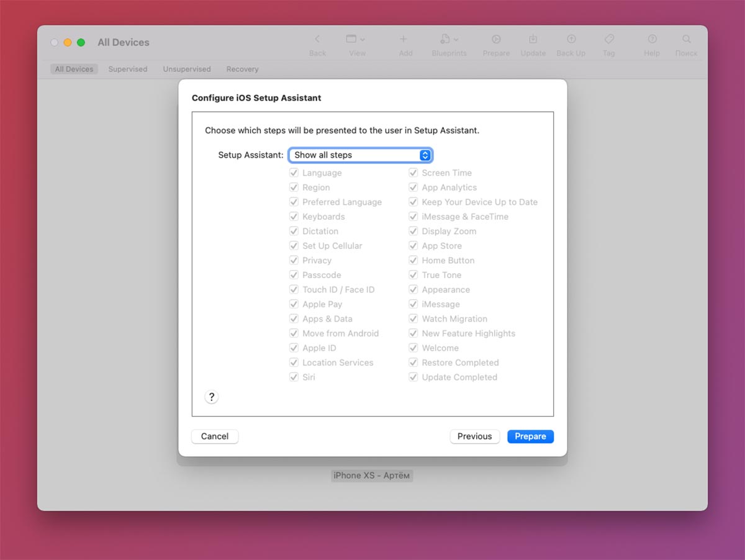This screenshot has width=745, height=560.
Task: Select the iPhone XS device label
Action: pyautogui.click(x=371, y=476)
